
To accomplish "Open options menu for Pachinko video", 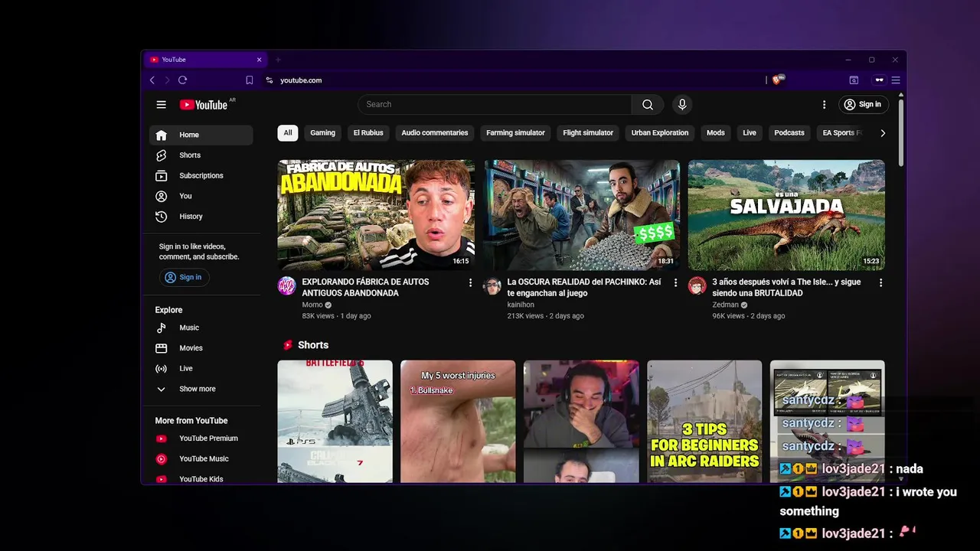I will (x=675, y=283).
